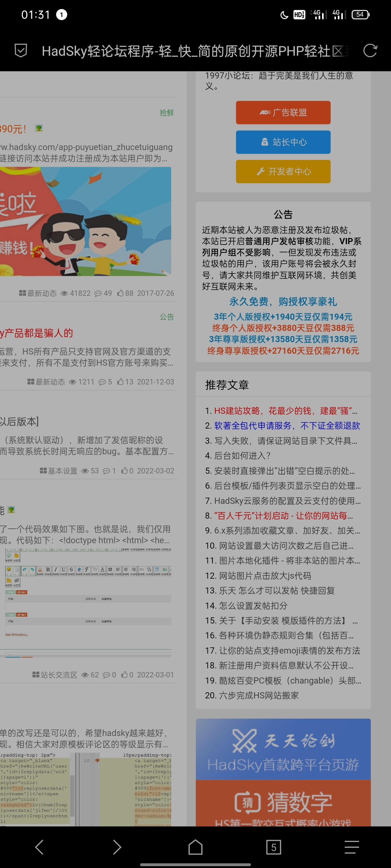Tap the comment bubble icon showing 5
Viewport: 391px width, 868px height.
[102, 382]
